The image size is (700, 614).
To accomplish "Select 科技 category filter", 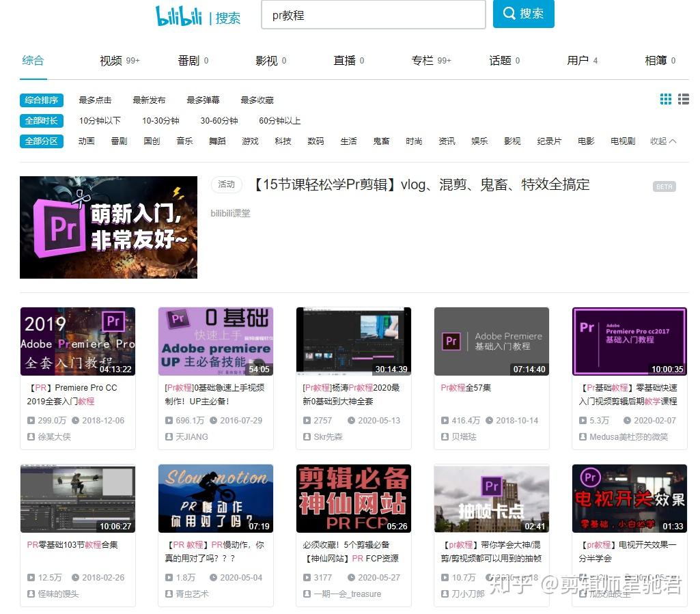I will coord(283,141).
